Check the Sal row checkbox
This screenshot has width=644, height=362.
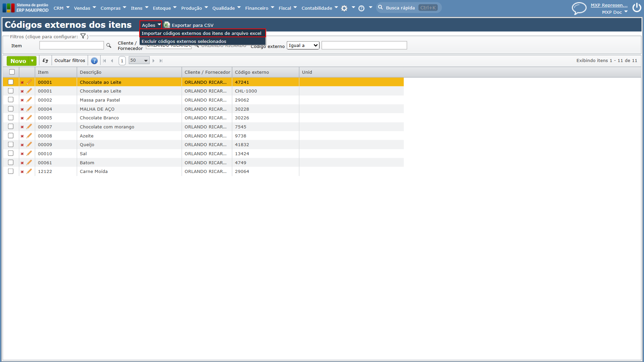click(x=11, y=153)
